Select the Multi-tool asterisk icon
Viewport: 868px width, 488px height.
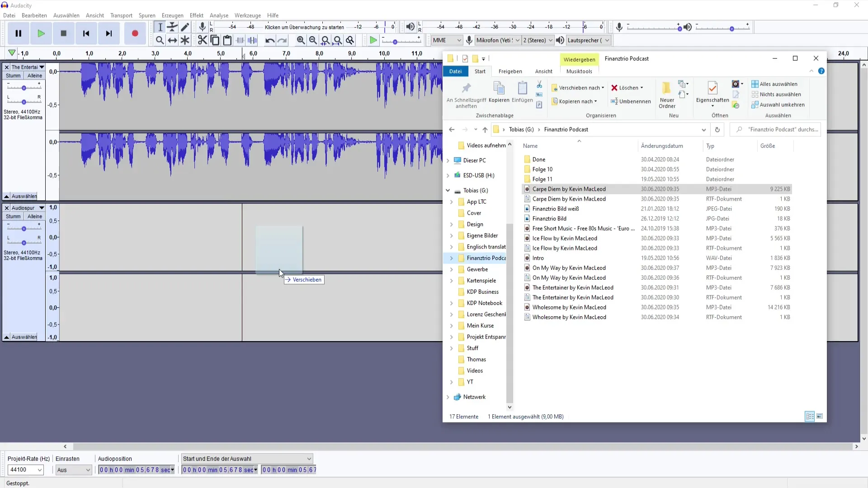(185, 40)
